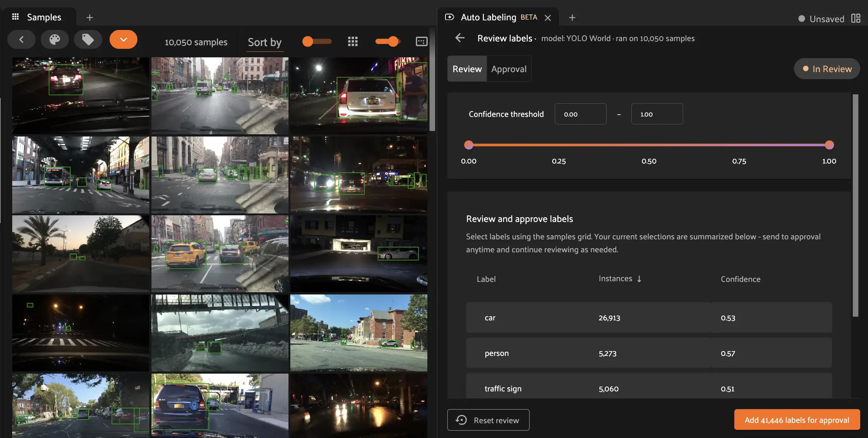Switch to the Approval tab
Image resolution: width=868 pixels, height=438 pixels.
pyautogui.click(x=509, y=69)
